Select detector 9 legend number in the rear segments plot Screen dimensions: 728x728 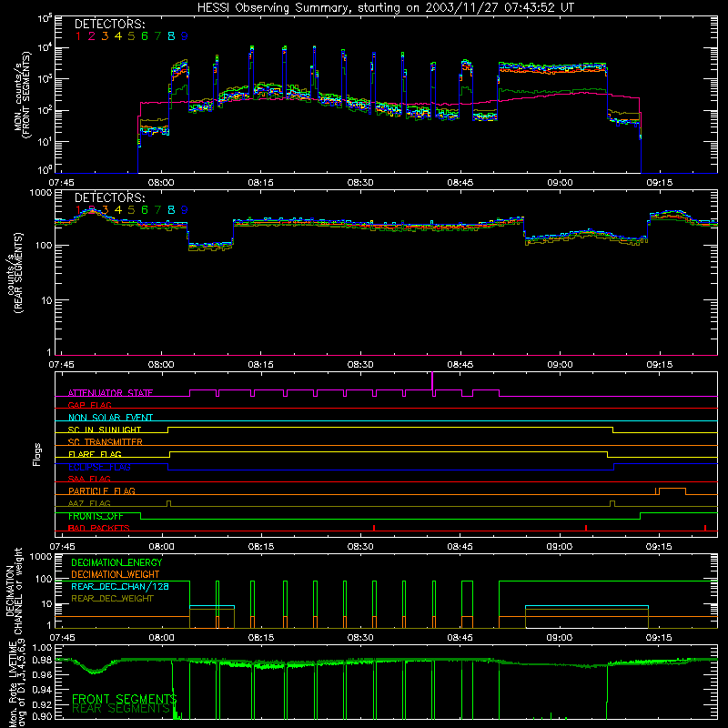(185, 210)
